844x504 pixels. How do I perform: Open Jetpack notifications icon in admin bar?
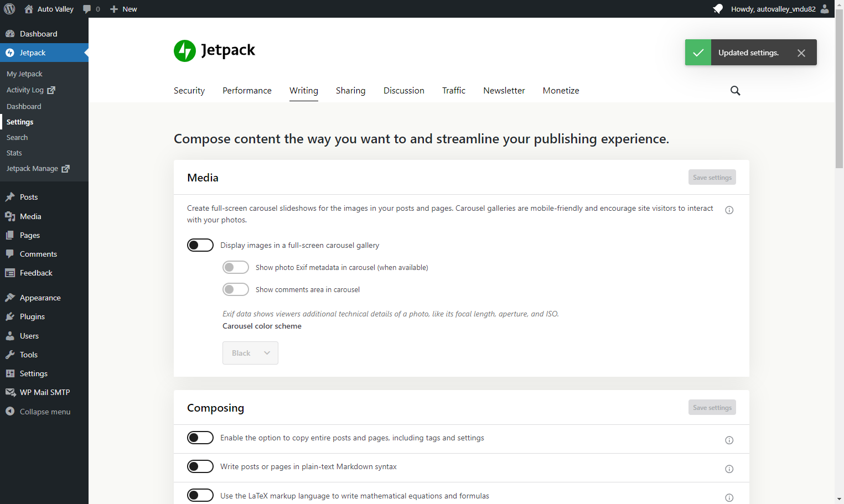(x=718, y=9)
